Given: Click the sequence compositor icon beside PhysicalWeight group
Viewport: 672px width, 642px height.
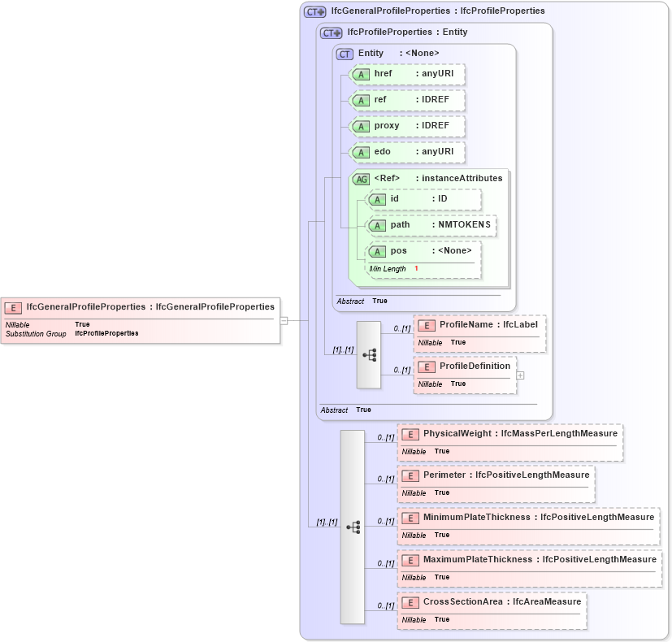Looking at the screenshot, I should click(353, 527).
